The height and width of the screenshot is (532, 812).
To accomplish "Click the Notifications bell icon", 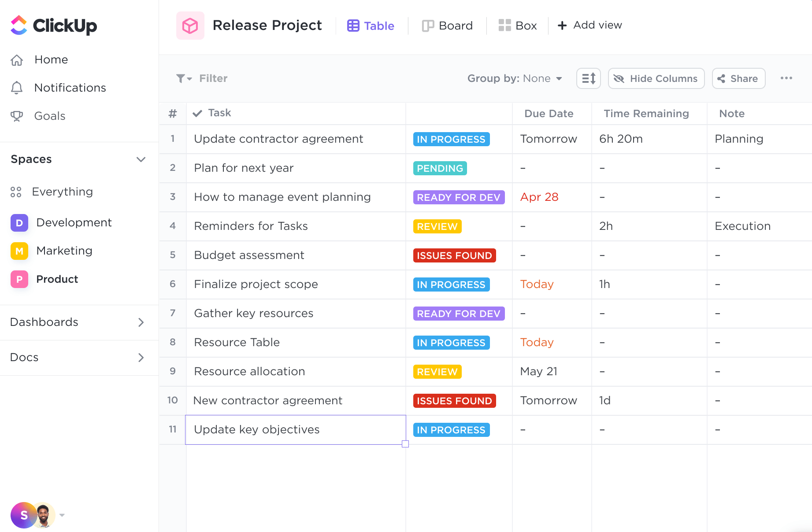I will point(17,88).
